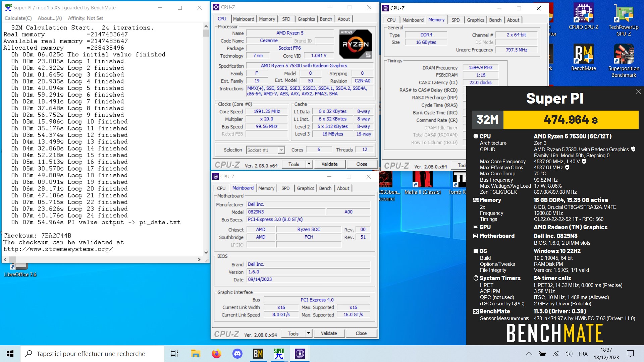Open Tools dropdown arrow in top CPU-Z window
The height and width of the screenshot is (362, 644).
pyautogui.click(x=309, y=164)
